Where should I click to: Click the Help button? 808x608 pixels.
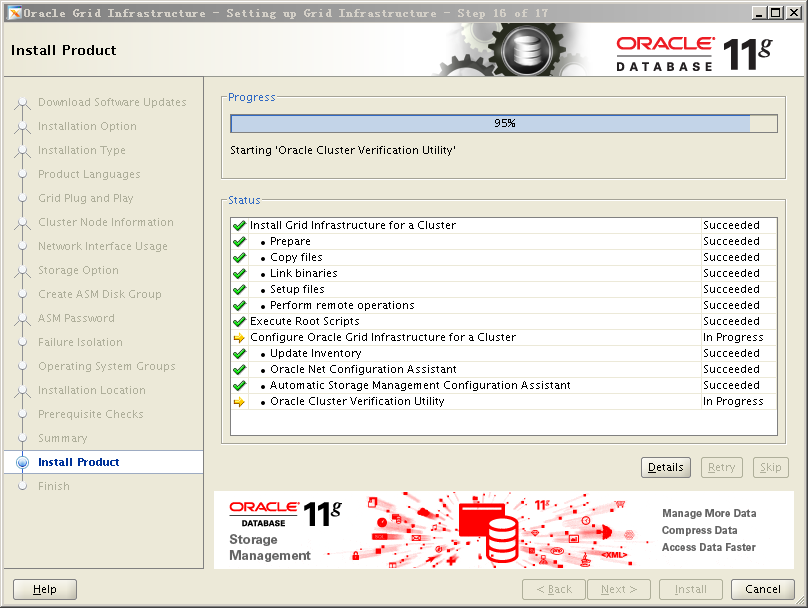click(x=45, y=589)
